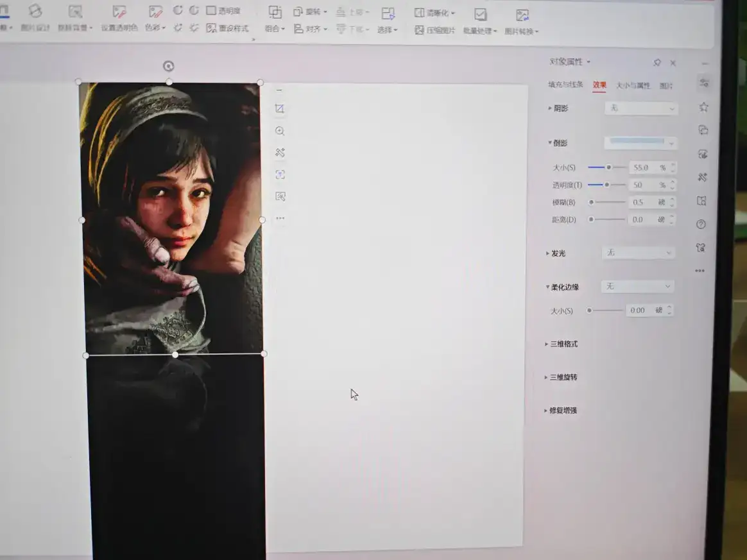
Task: Open the 选择 selection dropdown
Action: (388, 21)
